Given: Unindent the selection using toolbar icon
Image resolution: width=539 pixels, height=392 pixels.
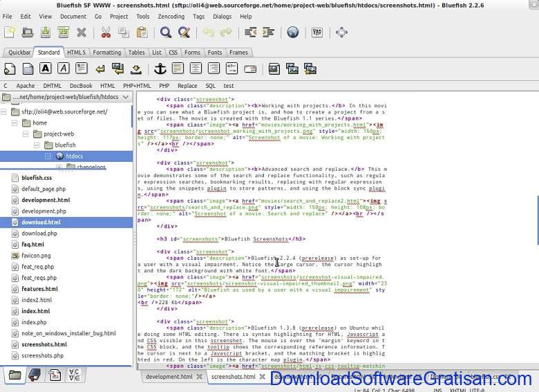Looking at the screenshot, I should click(250, 32).
